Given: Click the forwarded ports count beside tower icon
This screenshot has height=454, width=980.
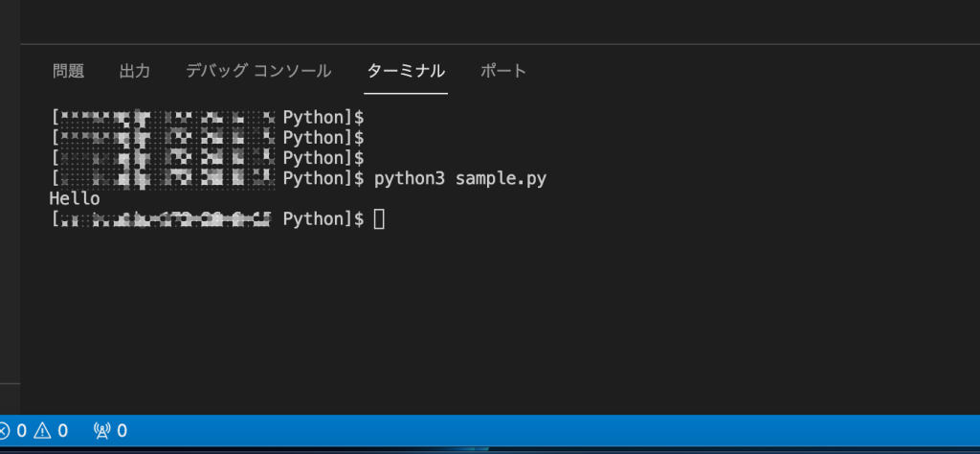Looking at the screenshot, I should [x=122, y=431].
